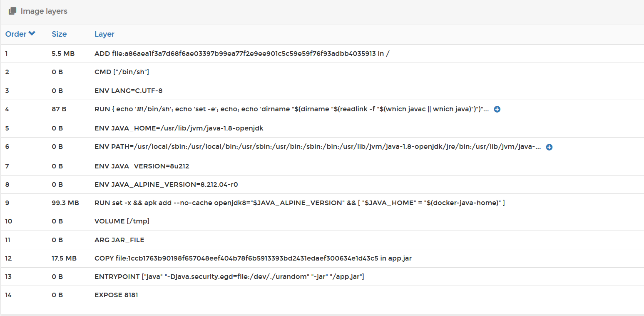Expand the truncated ENV PATH value in layer 6
Screen dimensions: 644x316
549,147
